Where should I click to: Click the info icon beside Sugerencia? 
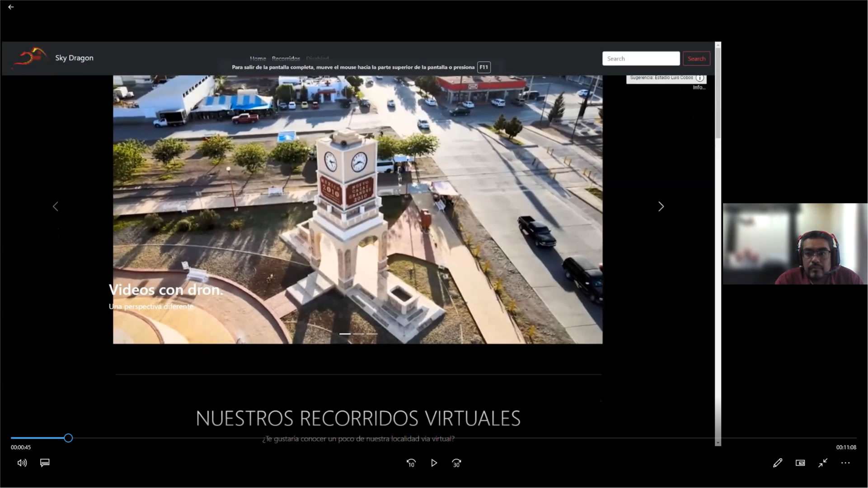click(700, 78)
